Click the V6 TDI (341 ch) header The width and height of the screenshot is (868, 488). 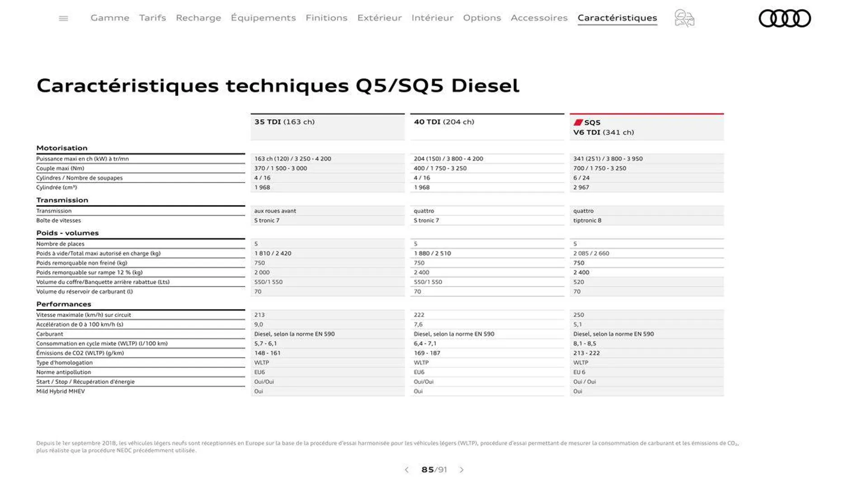click(604, 132)
